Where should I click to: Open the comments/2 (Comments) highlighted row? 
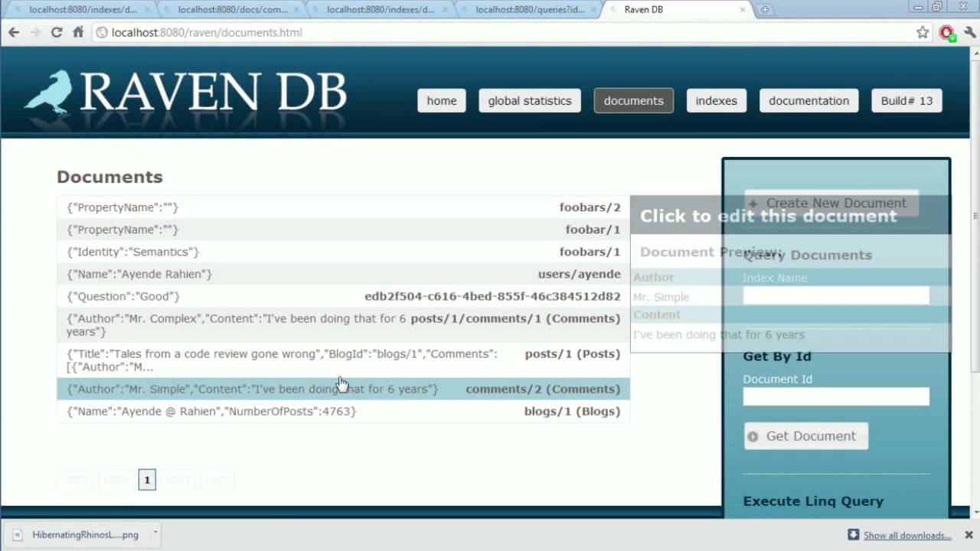(x=343, y=389)
